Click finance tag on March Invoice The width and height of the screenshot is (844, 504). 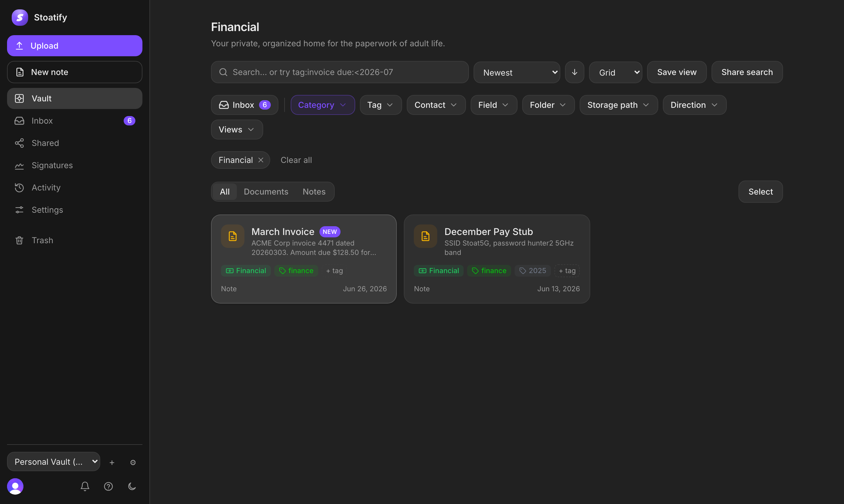click(x=296, y=271)
